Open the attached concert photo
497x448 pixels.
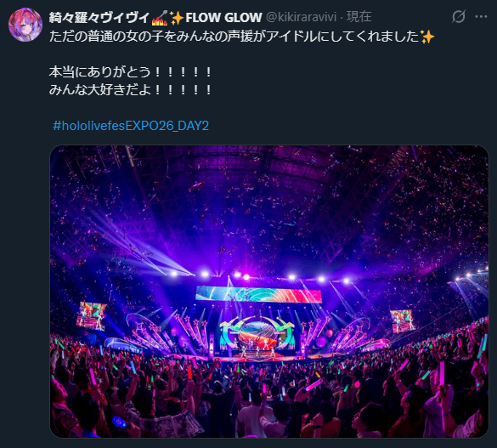269,292
